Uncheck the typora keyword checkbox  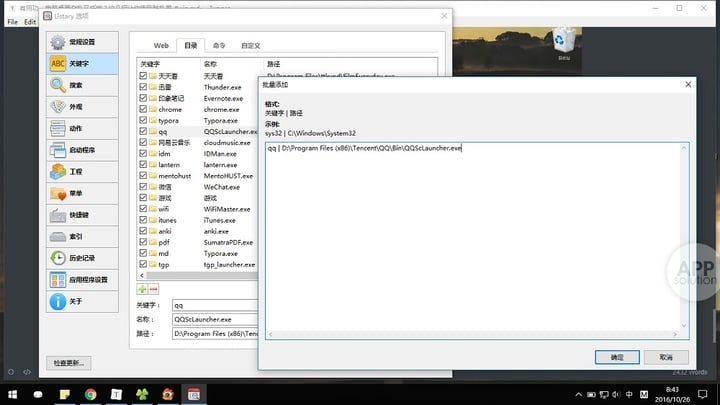click(143, 120)
